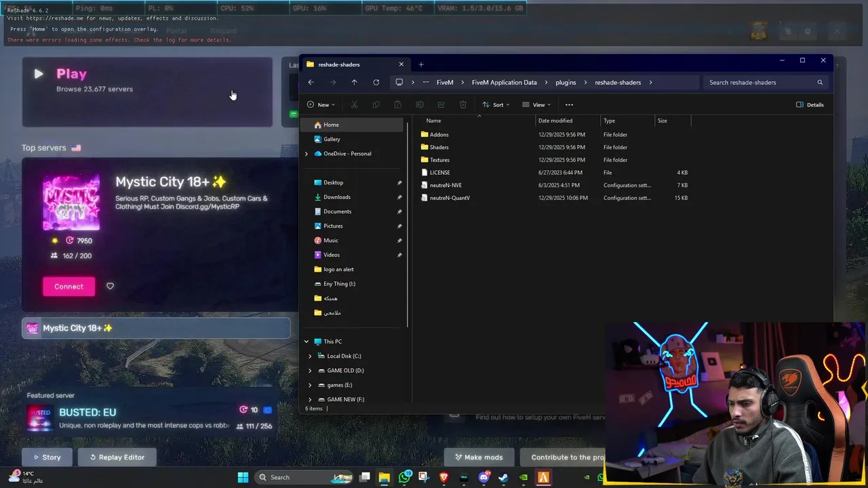Screen dimensions: 868x488
Task: Click Make mods button in FiveM
Action: [479, 457]
